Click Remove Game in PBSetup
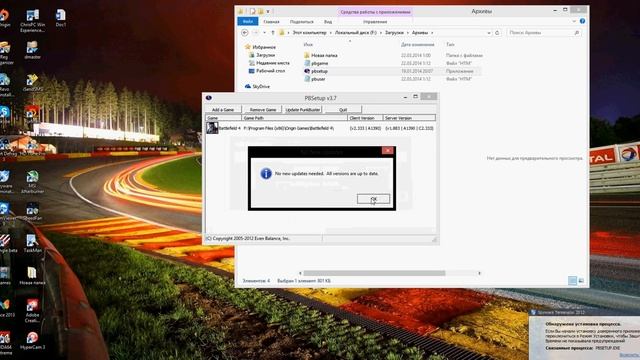Image resolution: width=640 pixels, height=360 pixels. 263,109
